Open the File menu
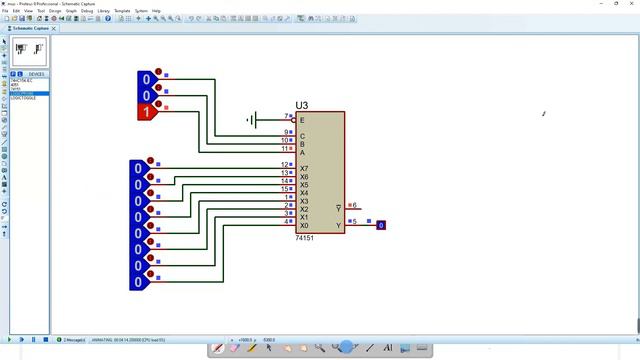 [x=5, y=11]
